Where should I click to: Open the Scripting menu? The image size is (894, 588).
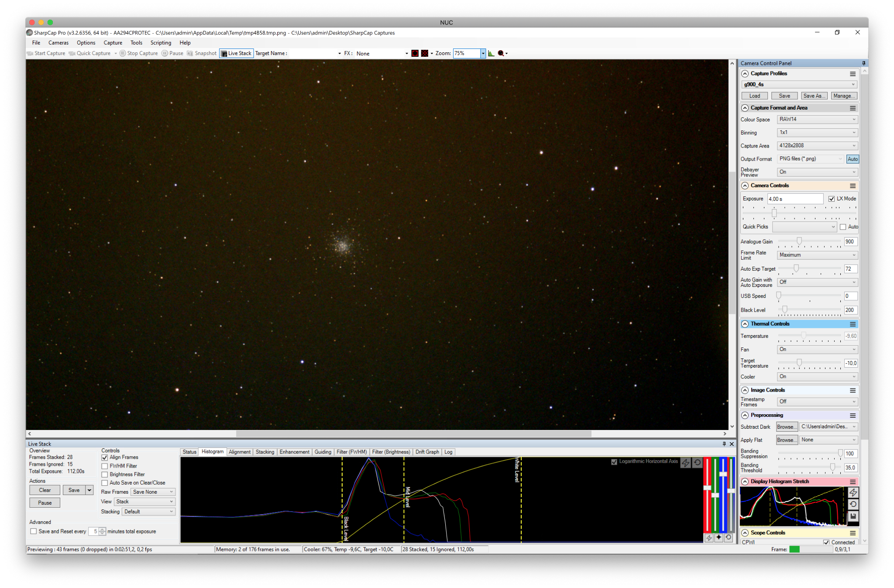pos(161,43)
